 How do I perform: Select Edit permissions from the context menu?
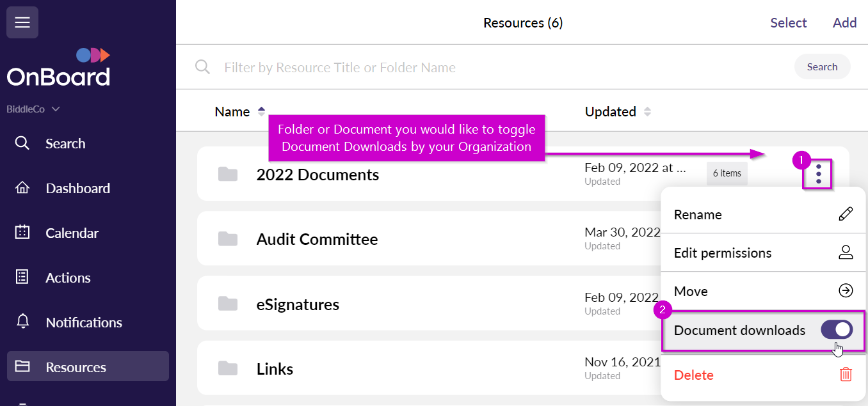pyautogui.click(x=723, y=253)
